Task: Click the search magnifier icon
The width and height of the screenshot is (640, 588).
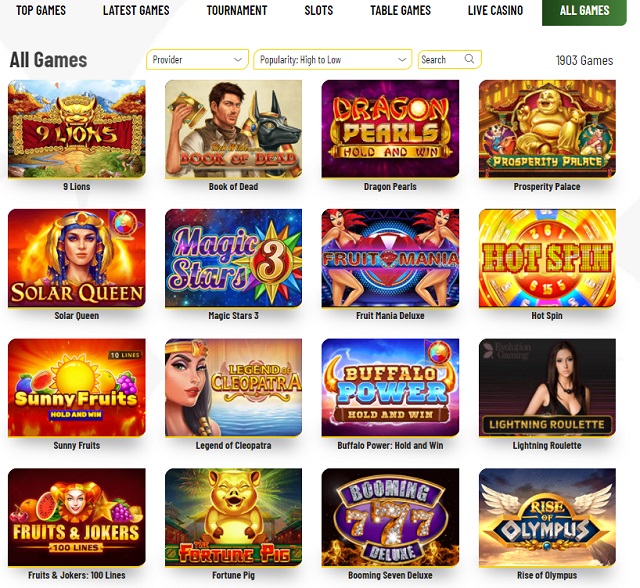Action: click(x=469, y=59)
